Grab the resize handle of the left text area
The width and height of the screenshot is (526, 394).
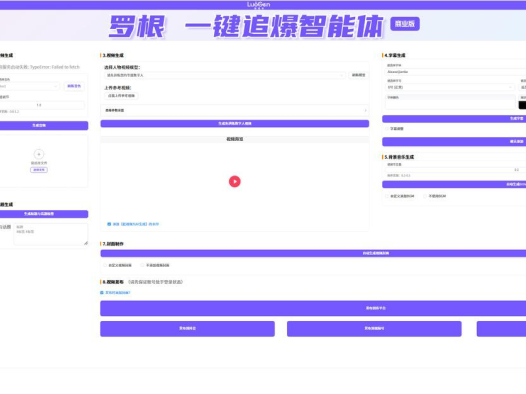(x=86, y=243)
